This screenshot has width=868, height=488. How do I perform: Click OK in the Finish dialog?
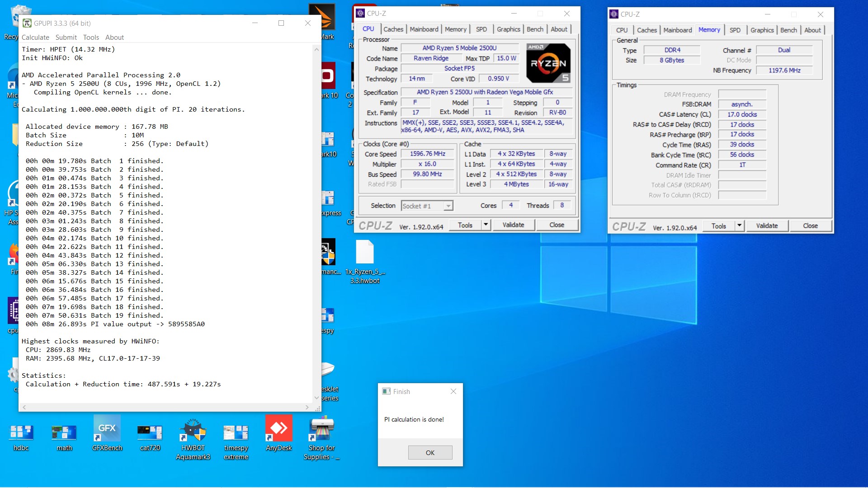[x=430, y=452]
